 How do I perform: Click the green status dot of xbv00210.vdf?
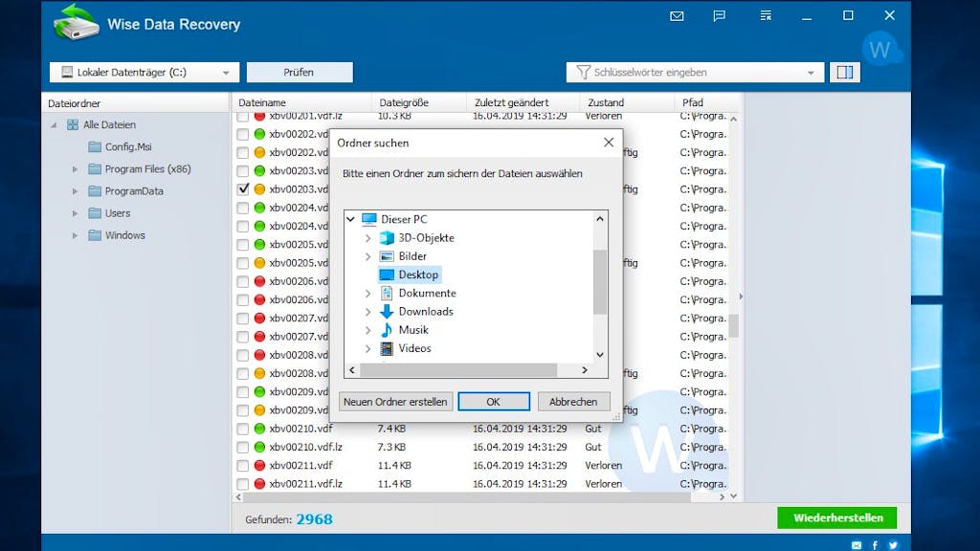coord(259,429)
